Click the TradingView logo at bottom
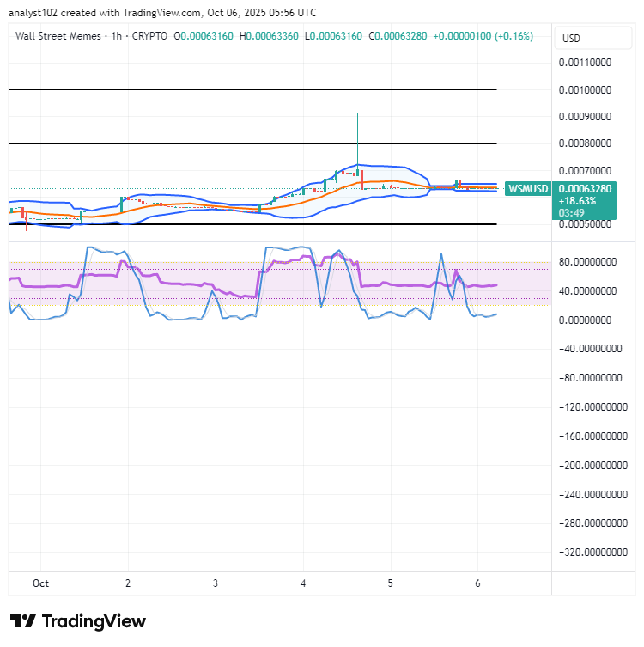This screenshot has height=647, width=644. tap(78, 621)
